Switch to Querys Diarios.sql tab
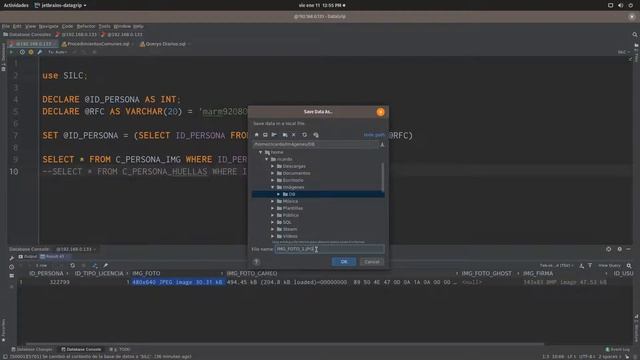The image size is (640, 360). pos(165,44)
